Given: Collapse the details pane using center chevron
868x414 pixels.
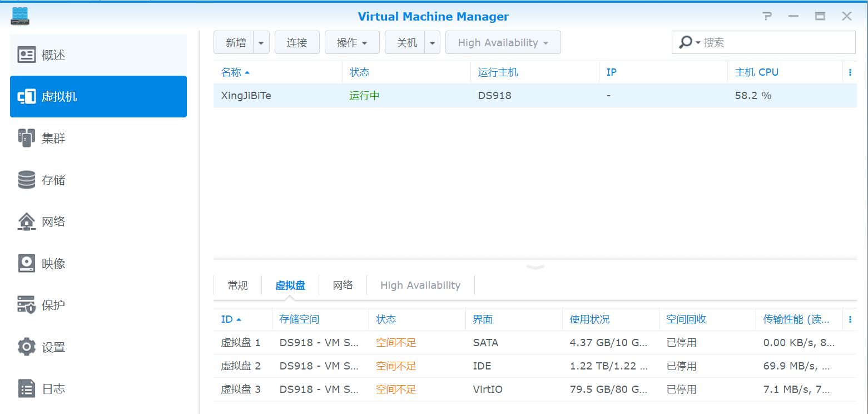Looking at the screenshot, I should [x=534, y=267].
